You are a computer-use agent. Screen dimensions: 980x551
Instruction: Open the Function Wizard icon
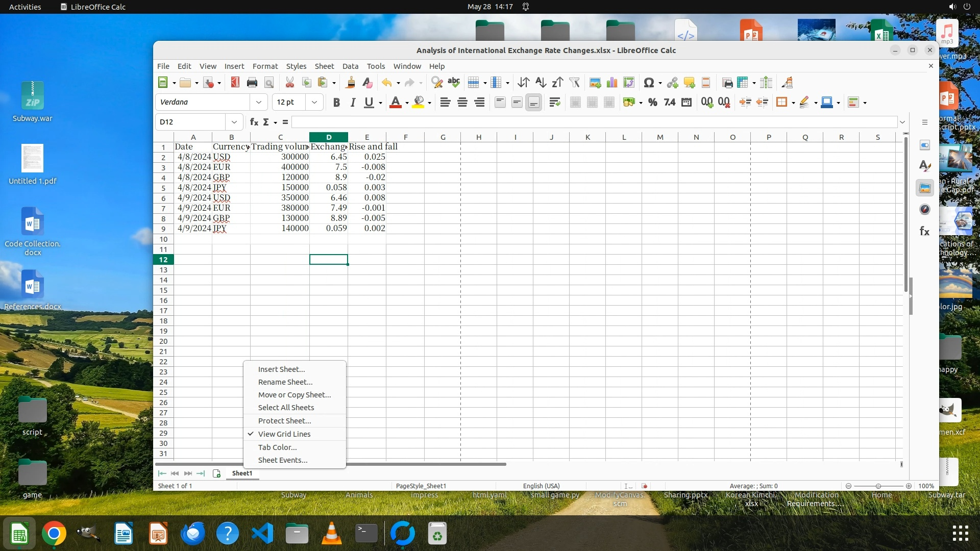point(254,122)
